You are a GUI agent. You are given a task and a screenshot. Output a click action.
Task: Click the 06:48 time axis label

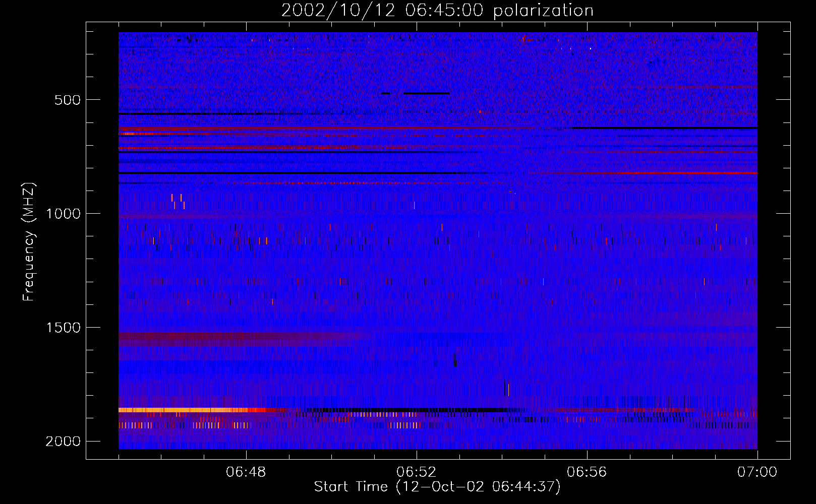point(246,472)
